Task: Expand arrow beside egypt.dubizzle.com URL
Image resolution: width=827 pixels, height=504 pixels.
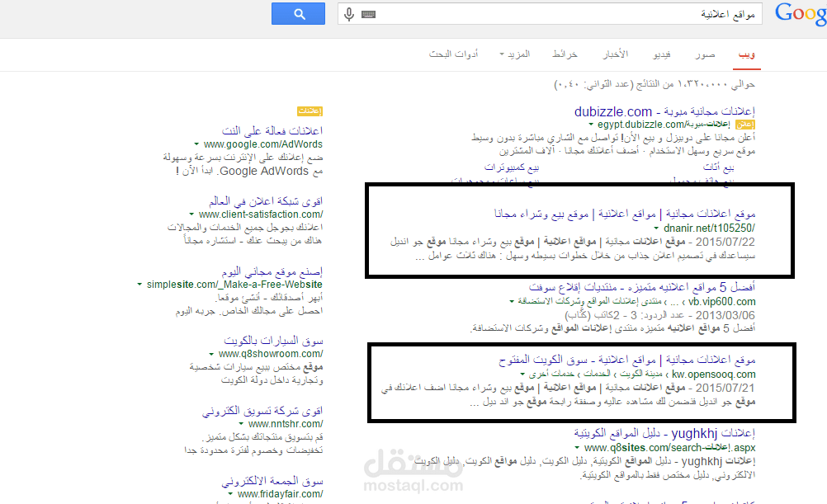Action: pyautogui.click(x=591, y=125)
